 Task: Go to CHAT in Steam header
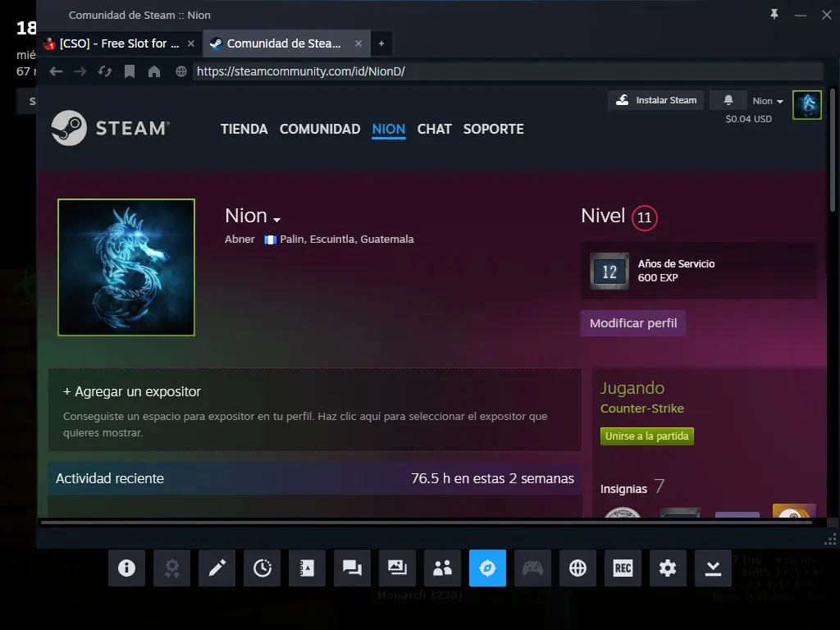(x=435, y=129)
